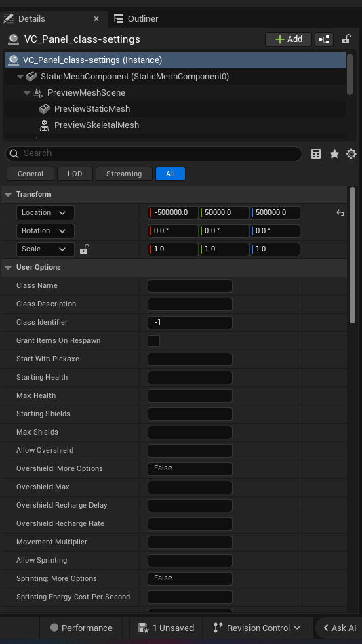Open the Revision Control menu
Screen dimensions: 362x644
[257, 628]
